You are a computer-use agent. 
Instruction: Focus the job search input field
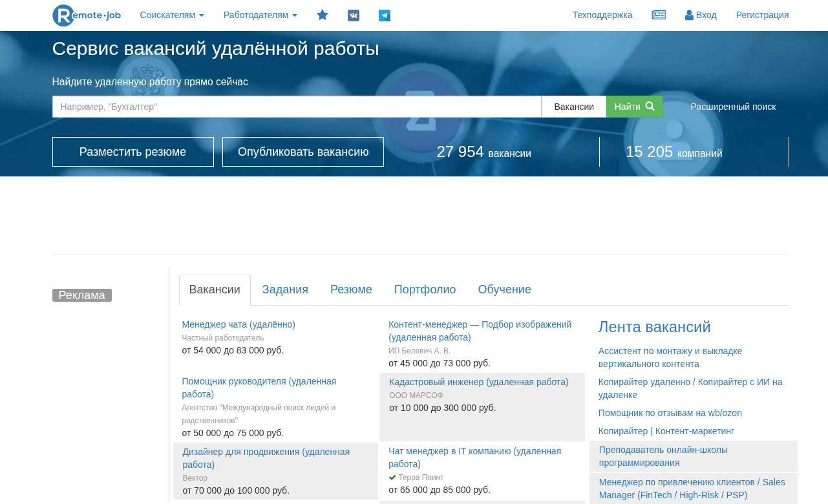click(297, 107)
